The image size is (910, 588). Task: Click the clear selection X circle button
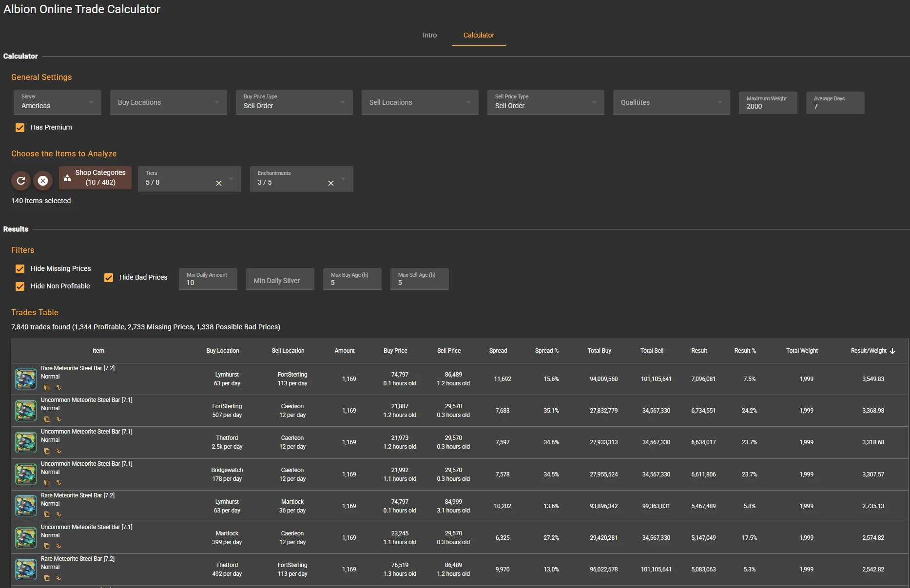point(43,181)
